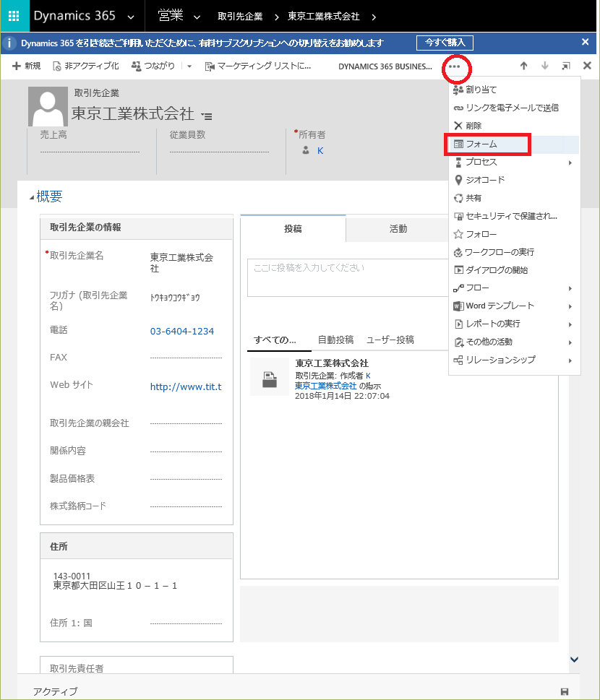Click the post input box
The width and height of the screenshot is (600, 700).
pos(348,277)
